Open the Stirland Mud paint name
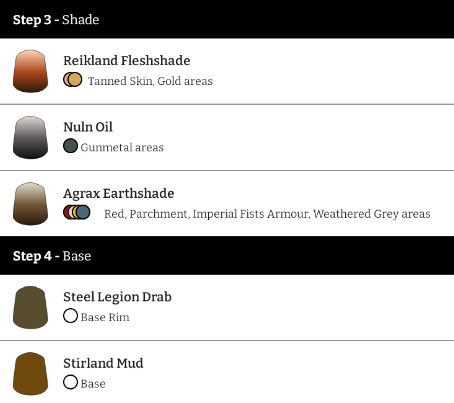This screenshot has height=403, width=454. coord(103,363)
